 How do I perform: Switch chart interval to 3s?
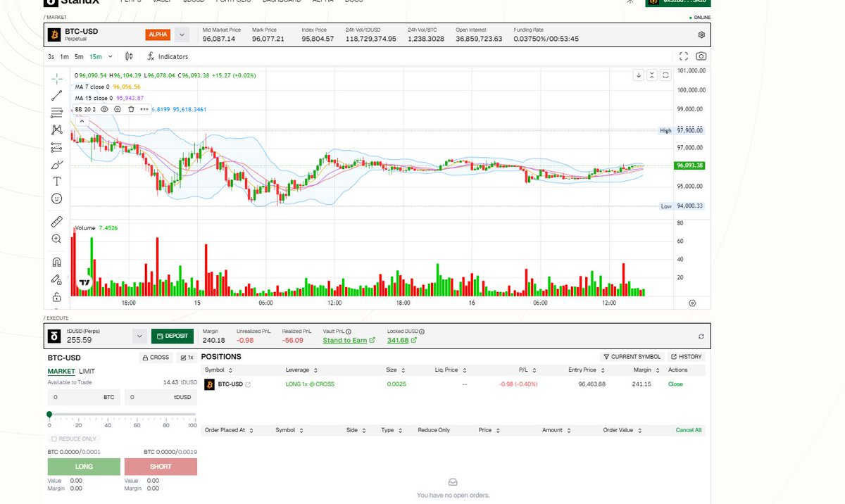(51, 56)
